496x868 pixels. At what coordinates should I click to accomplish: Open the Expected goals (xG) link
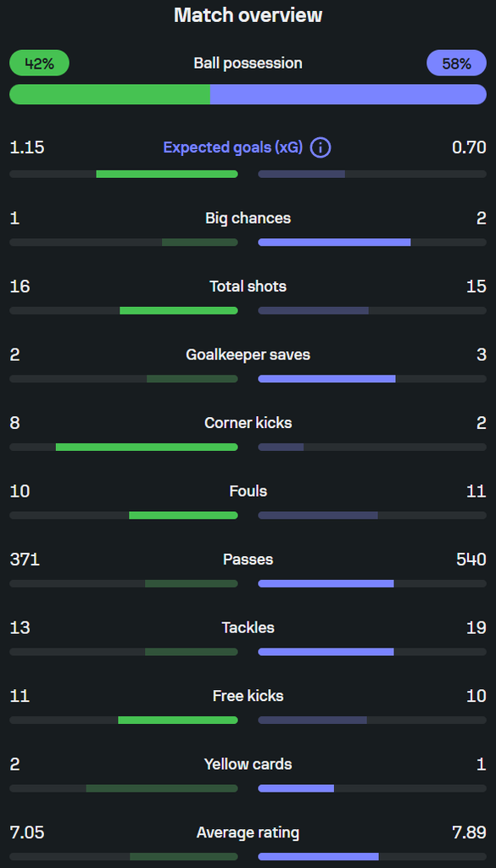pyautogui.click(x=233, y=147)
